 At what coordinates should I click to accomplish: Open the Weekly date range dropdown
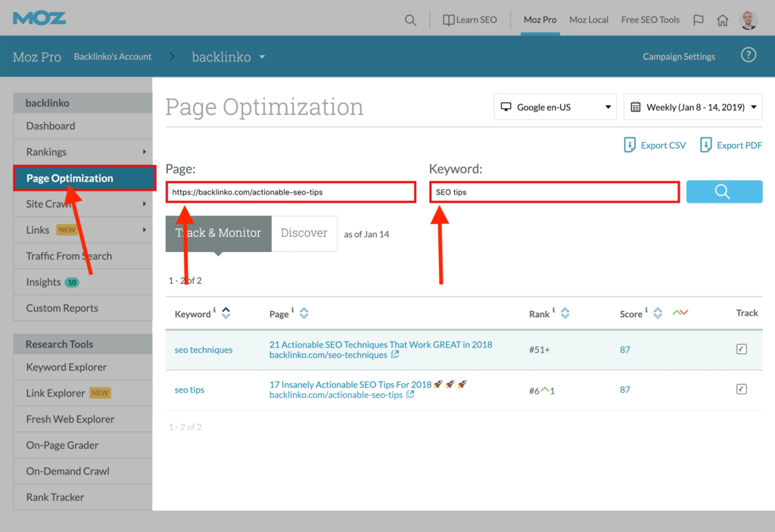[693, 107]
